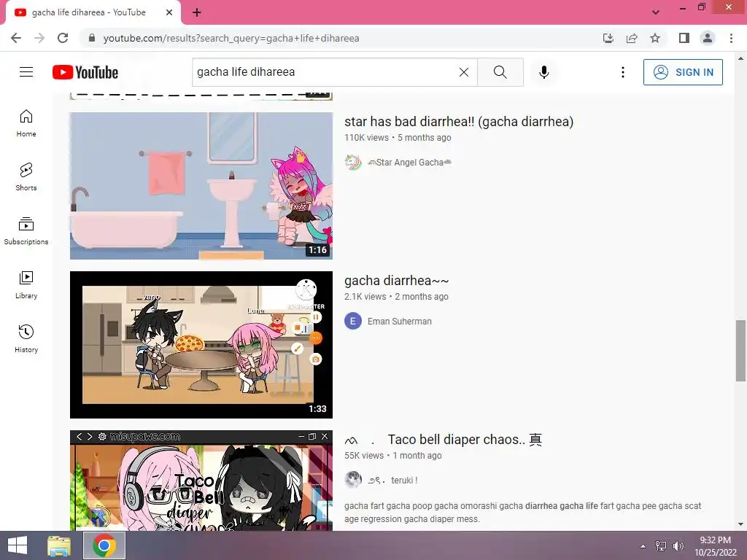This screenshot has height=560, width=747.
Task: Select the gacha life dihareea - YouTube tab
Action: (88, 12)
